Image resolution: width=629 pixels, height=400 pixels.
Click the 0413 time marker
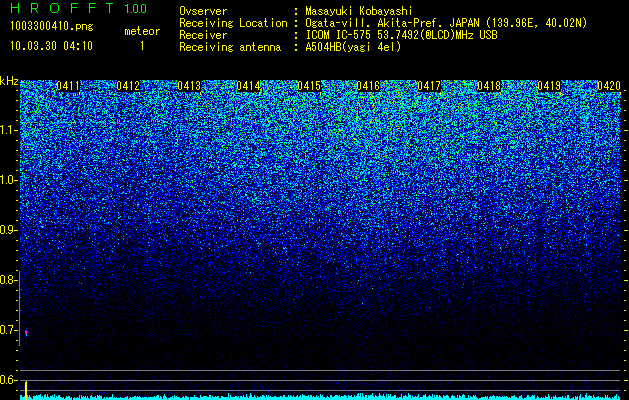[189, 86]
